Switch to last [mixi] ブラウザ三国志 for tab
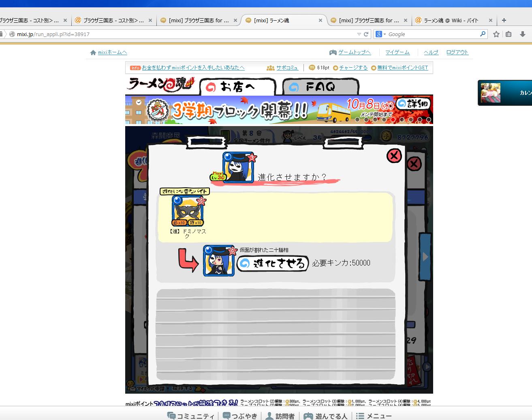 pyautogui.click(x=369, y=20)
